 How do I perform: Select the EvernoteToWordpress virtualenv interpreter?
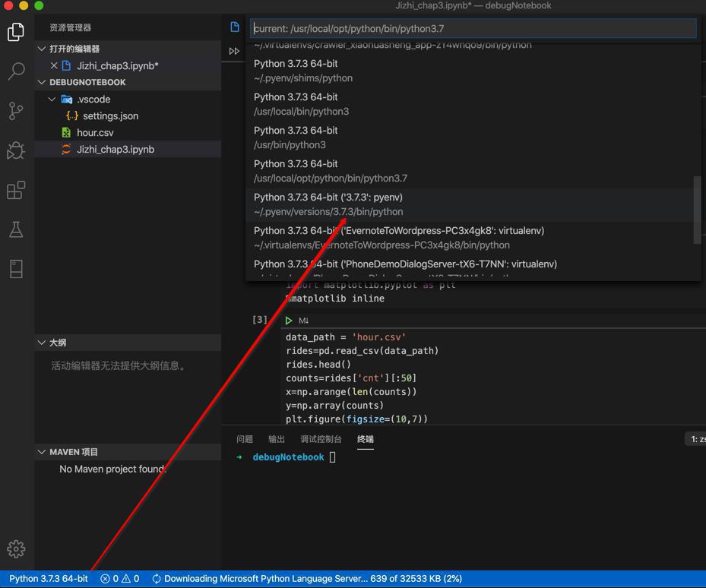(469, 239)
